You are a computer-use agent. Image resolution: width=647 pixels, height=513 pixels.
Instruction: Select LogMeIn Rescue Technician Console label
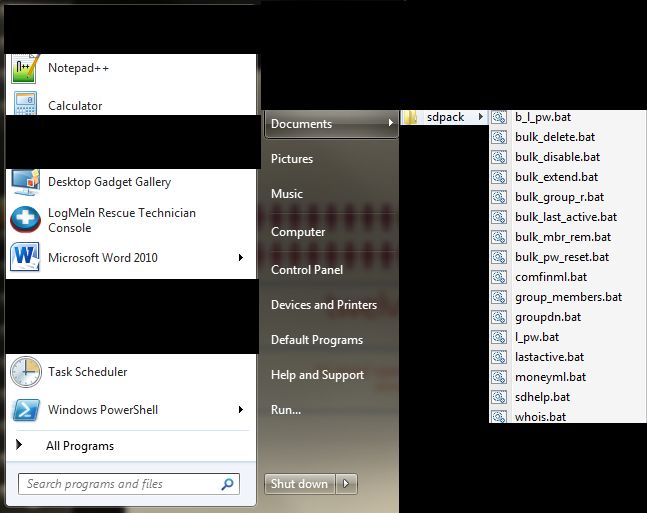click(122, 220)
